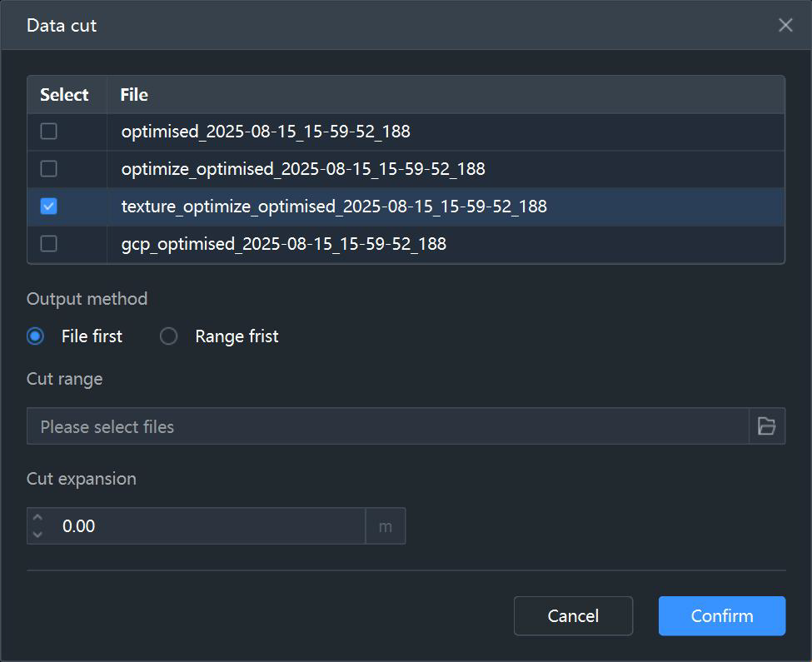Increase Cut expansion with up arrow

coord(37,517)
